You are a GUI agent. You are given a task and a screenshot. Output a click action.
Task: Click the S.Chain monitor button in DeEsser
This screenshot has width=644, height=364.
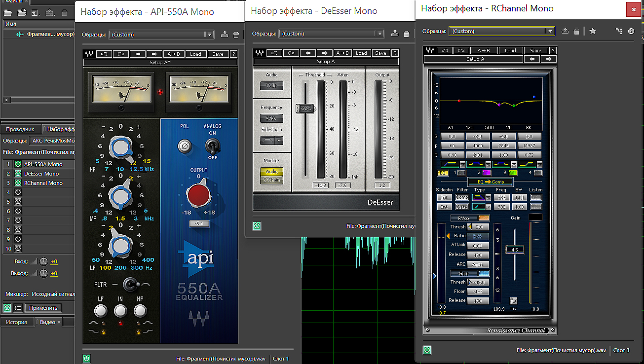pyautogui.click(x=272, y=180)
